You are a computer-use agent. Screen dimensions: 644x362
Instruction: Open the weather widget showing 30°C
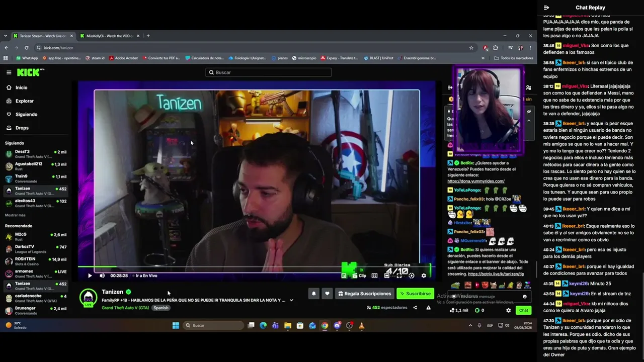16,325
